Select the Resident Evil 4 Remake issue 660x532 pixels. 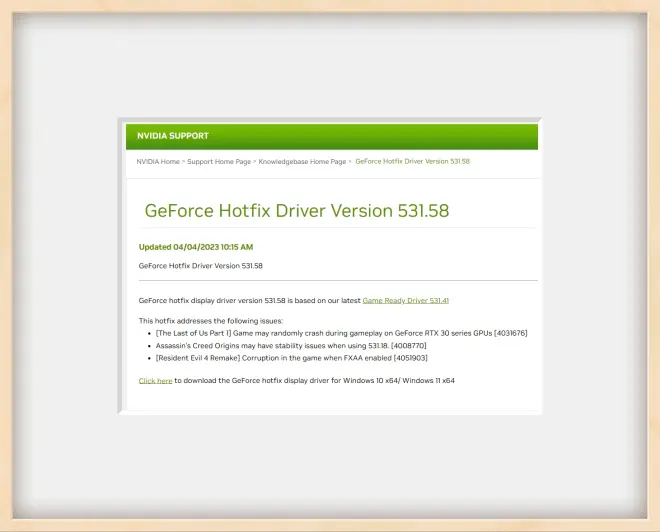coord(270,357)
